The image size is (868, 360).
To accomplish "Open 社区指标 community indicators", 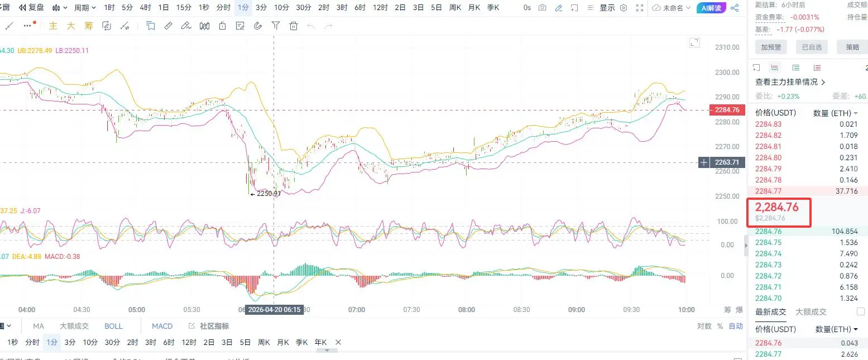I will [x=208, y=326].
